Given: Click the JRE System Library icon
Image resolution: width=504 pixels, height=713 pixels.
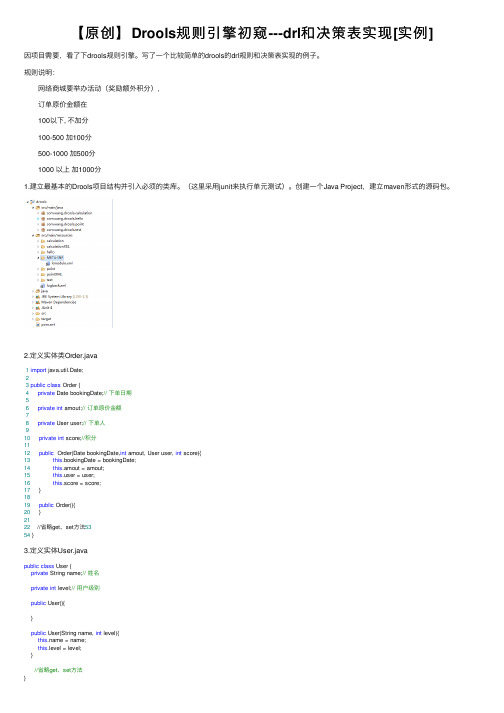Looking at the screenshot, I should pyautogui.click(x=38, y=296).
